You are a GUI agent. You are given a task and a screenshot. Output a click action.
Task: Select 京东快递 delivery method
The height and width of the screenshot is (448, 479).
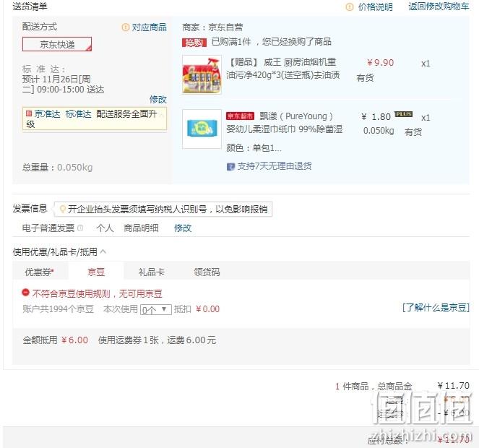point(57,44)
